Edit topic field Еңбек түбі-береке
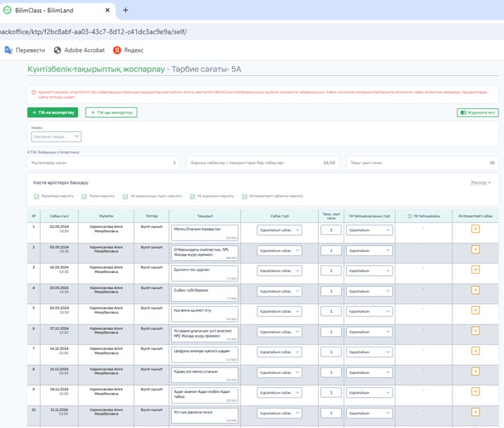504x428 pixels. pos(205,293)
